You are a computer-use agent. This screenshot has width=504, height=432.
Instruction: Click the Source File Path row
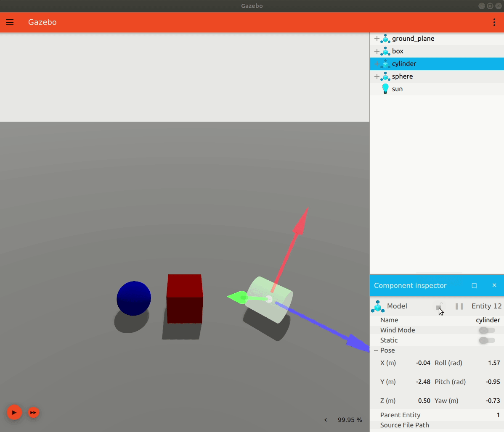[437, 425]
